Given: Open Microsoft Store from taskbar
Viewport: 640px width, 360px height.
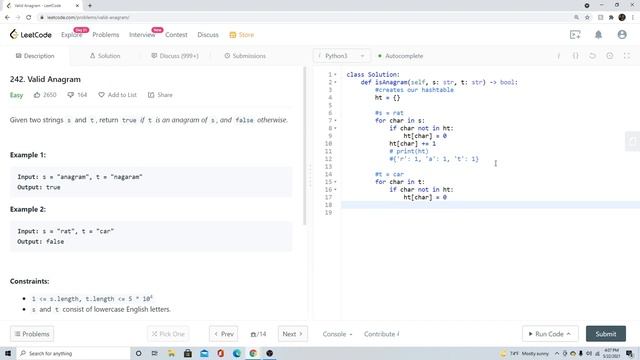Looking at the screenshot, I should click(x=188, y=353).
